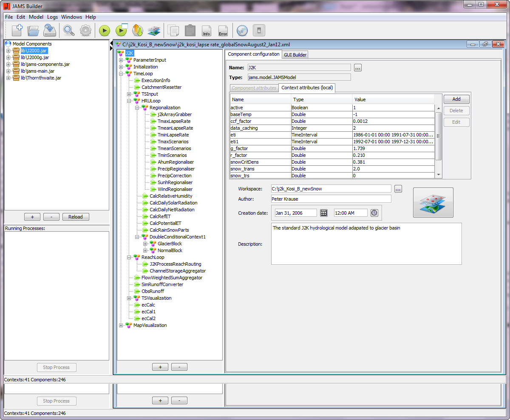This screenshot has width=510, height=420.
Task: Click the Add attribute button
Action: pos(456,99)
